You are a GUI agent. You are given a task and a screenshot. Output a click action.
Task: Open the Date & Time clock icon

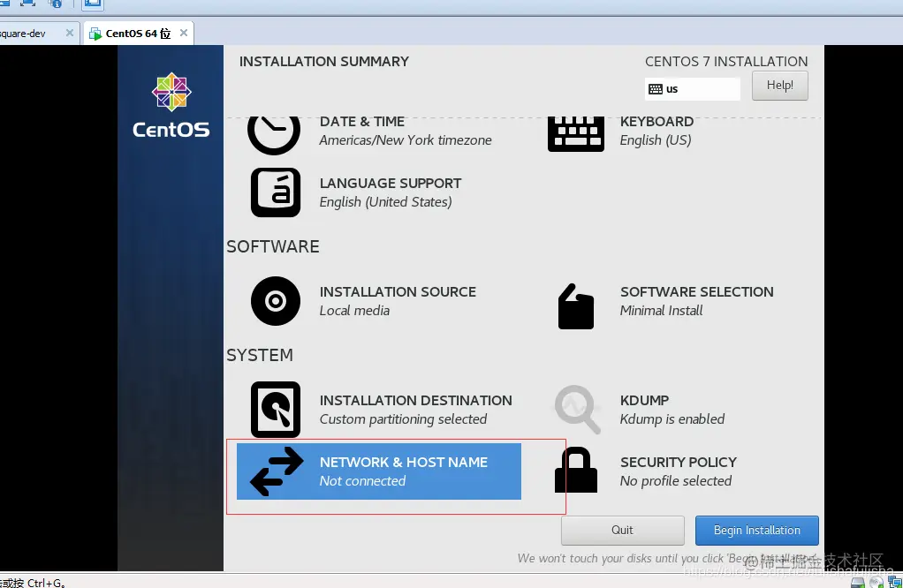tap(274, 134)
